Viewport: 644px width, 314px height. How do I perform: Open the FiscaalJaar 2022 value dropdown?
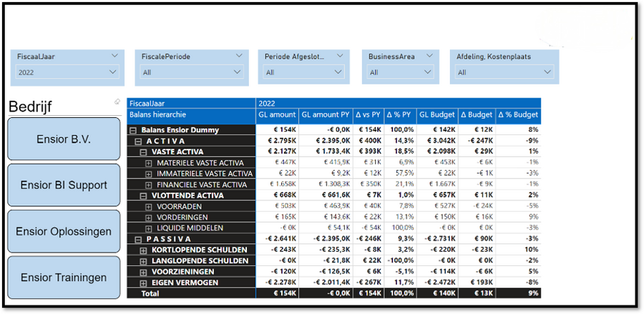tap(113, 72)
